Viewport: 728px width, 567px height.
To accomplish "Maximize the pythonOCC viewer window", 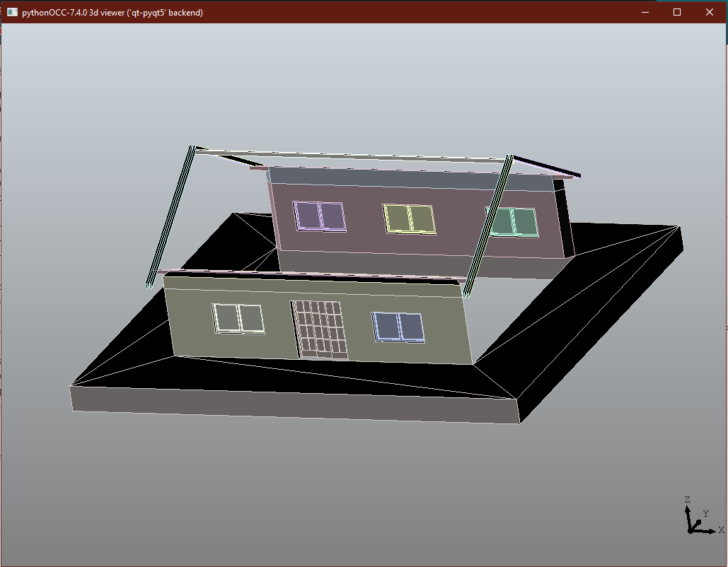I will [676, 12].
